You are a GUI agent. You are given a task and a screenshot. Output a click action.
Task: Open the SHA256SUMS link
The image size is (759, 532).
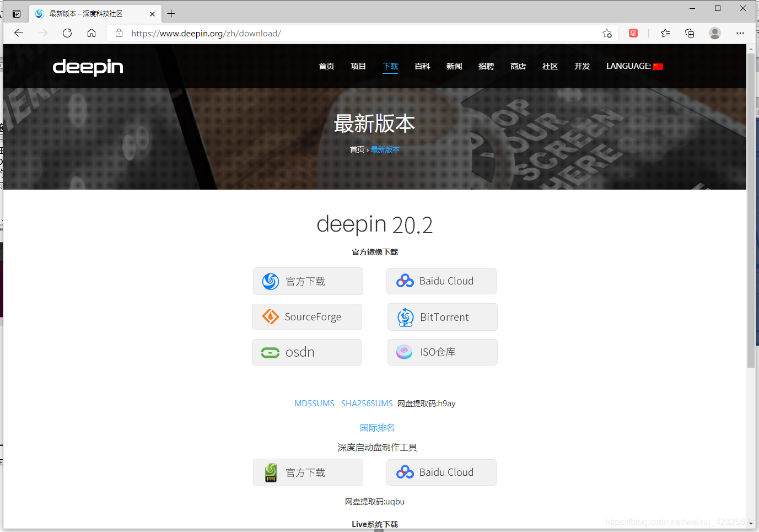tap(367, 404)
